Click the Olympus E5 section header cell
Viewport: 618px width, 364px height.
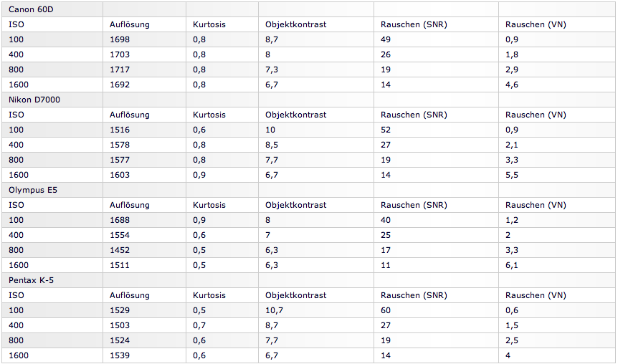coord(32,190)
